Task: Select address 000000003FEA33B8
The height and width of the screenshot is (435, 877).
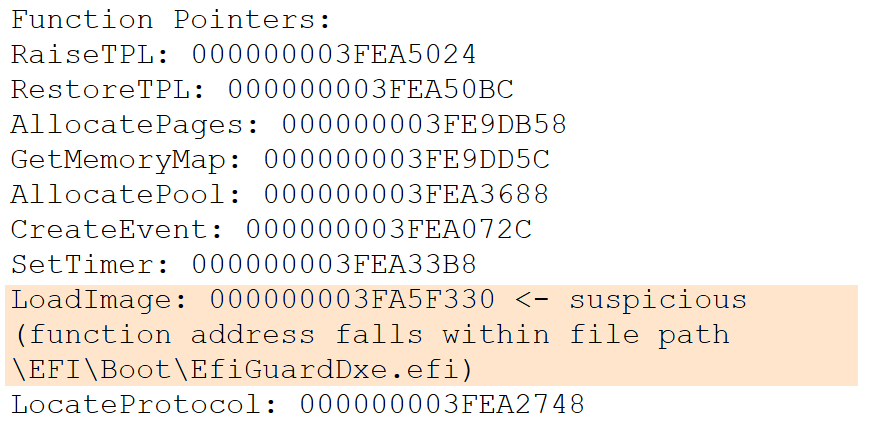Action: pos(334,265)
